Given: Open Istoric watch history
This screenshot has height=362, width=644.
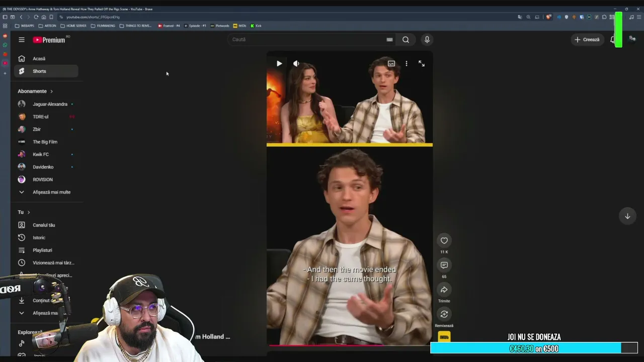Looking at the screenshot, I should tap(46, 238).
